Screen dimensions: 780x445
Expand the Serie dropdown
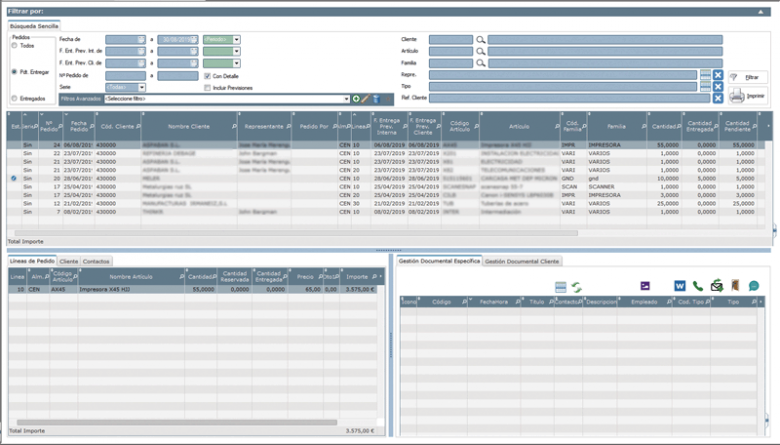[141, 87]
